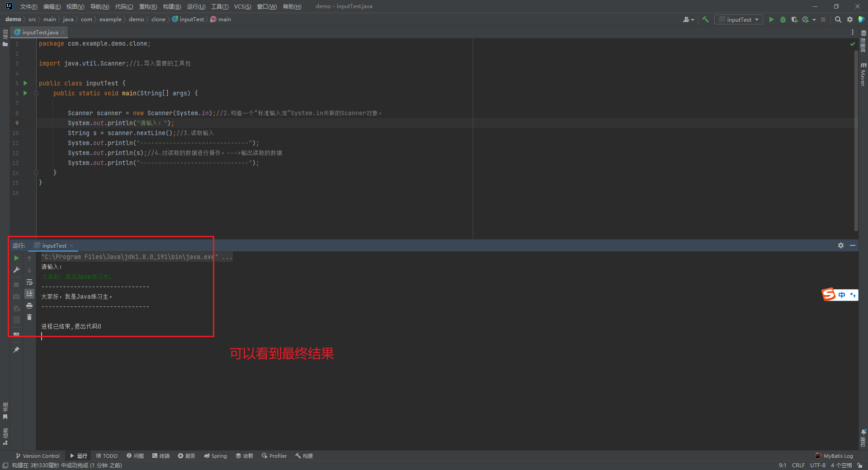
Task: Toggle soft-wrap in the Run console
Action: coord(29,282)
